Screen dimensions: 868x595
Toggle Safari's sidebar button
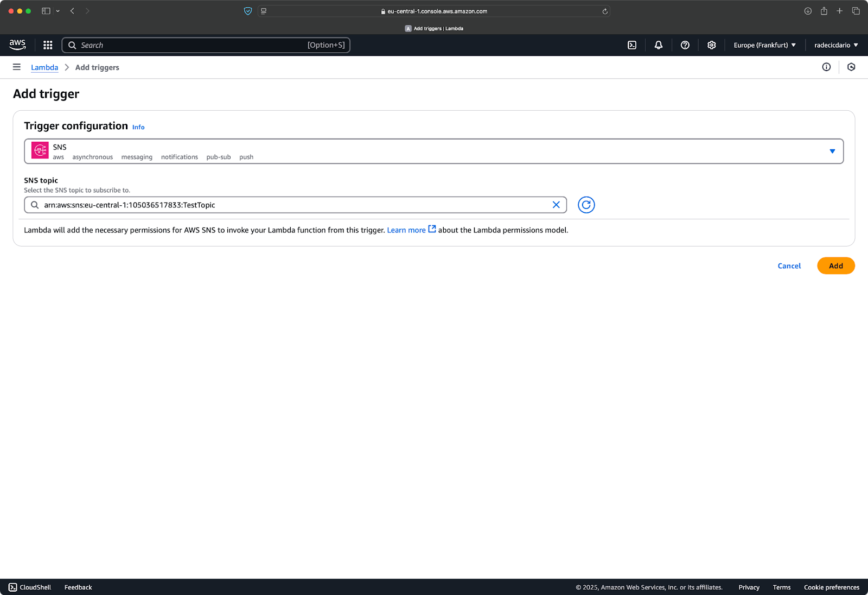click(46, 11)
